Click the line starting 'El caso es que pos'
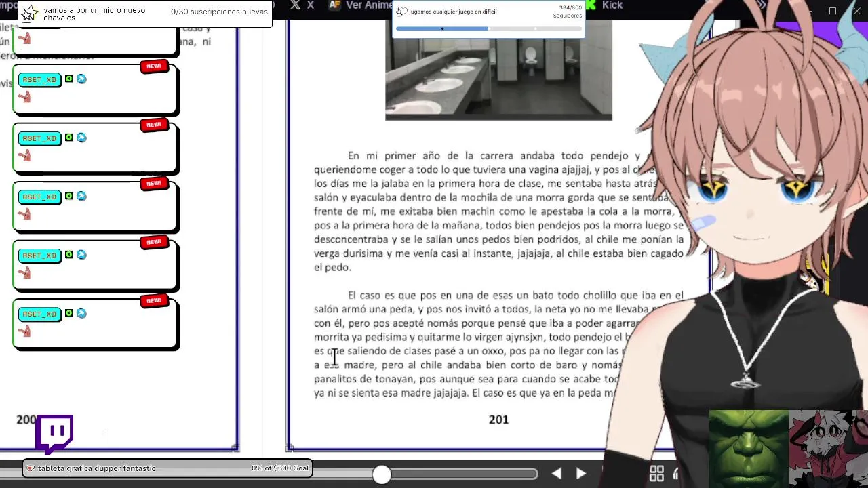 pos(515,296)
